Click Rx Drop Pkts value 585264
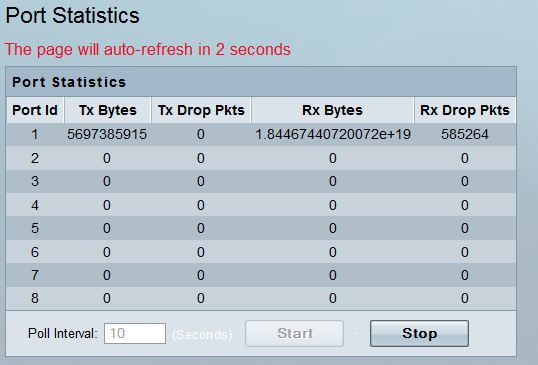The image size is (538, 365). pyautogui.click(x=465, y=134)
